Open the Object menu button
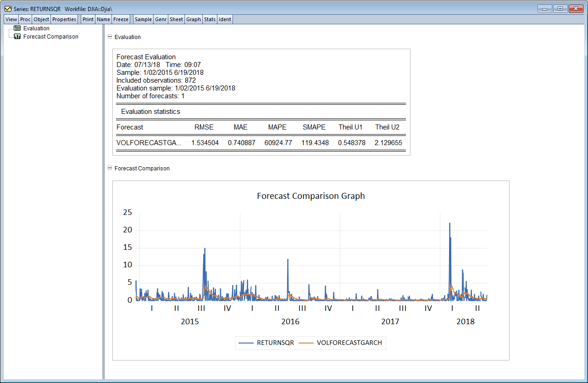Image resolution: width=588 pixels, height=383 pixels. click(41, 19)
